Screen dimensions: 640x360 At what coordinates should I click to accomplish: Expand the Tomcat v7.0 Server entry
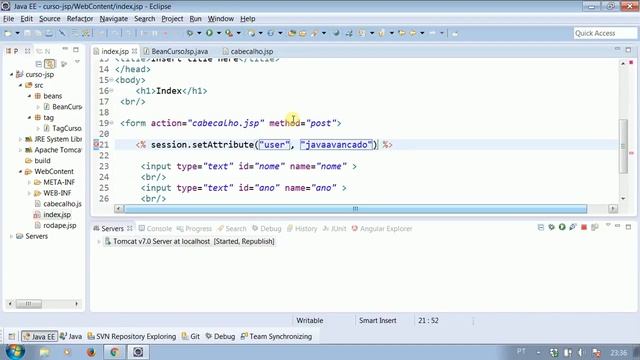[99, 242]
